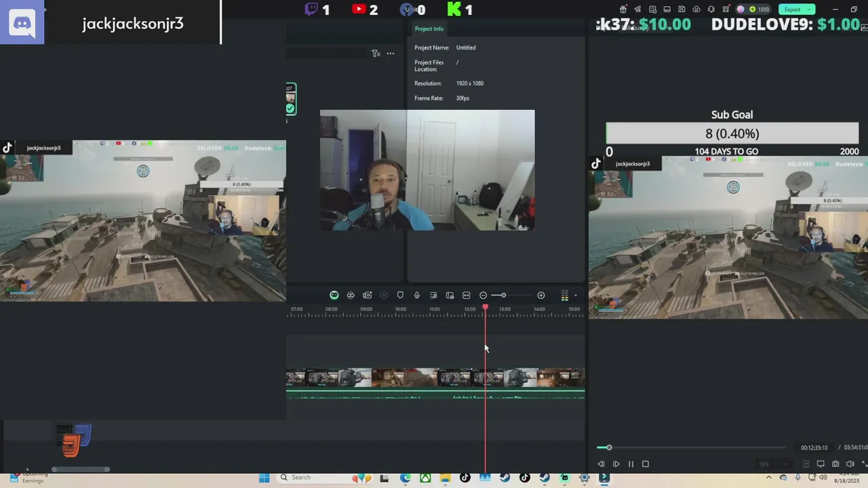Screen dimensions: 868x488
Task: Open the media panel more options ellipsis
Action: pos(391,54)
